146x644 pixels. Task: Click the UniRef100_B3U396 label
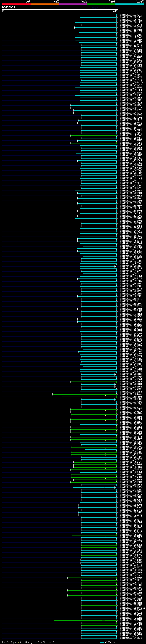coord(131,27)
